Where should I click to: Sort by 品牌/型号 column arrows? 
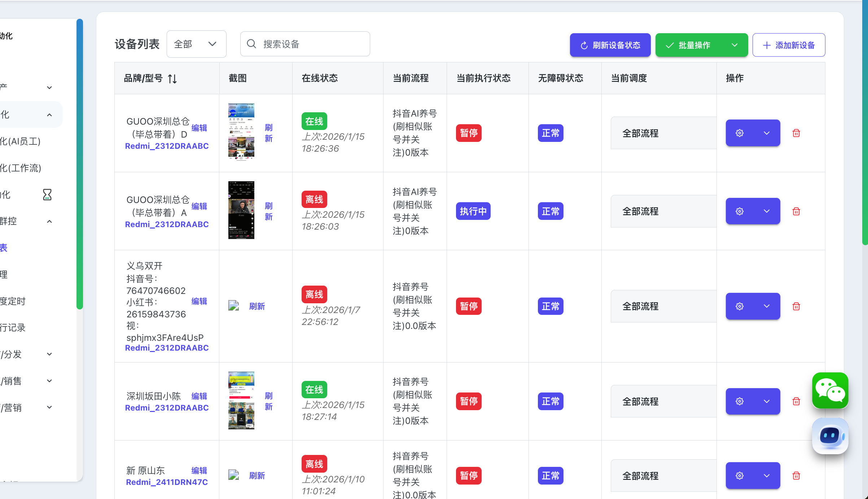click(172, 78)
